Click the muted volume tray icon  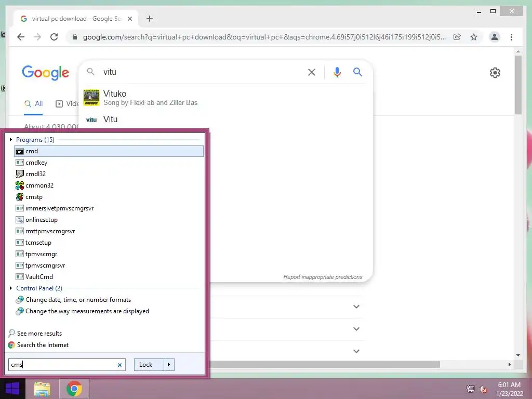[x=483, y=389]
